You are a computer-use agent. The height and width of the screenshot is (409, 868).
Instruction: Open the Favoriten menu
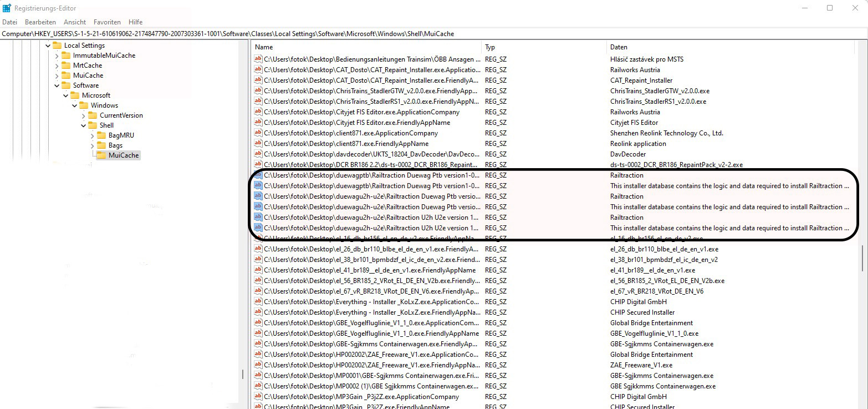(x=107, y=22)
